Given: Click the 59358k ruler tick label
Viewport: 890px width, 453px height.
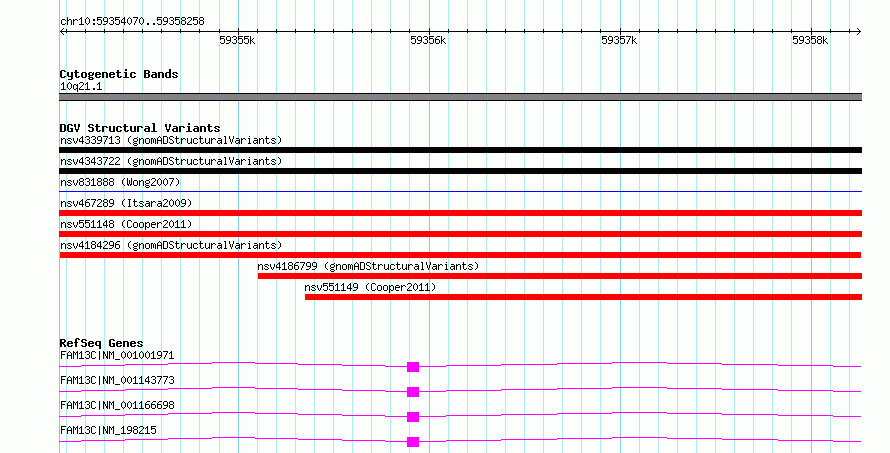Looking at the screenshot, I should coord(810,40).
